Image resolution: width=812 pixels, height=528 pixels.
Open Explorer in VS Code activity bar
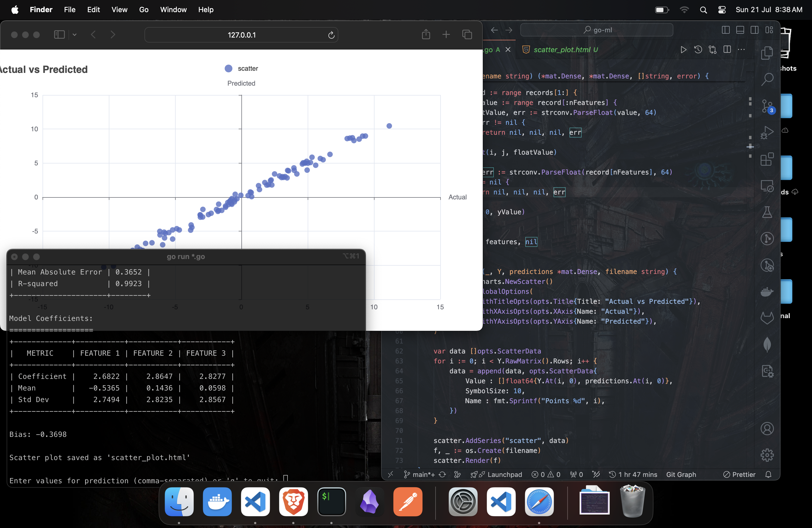767,53
